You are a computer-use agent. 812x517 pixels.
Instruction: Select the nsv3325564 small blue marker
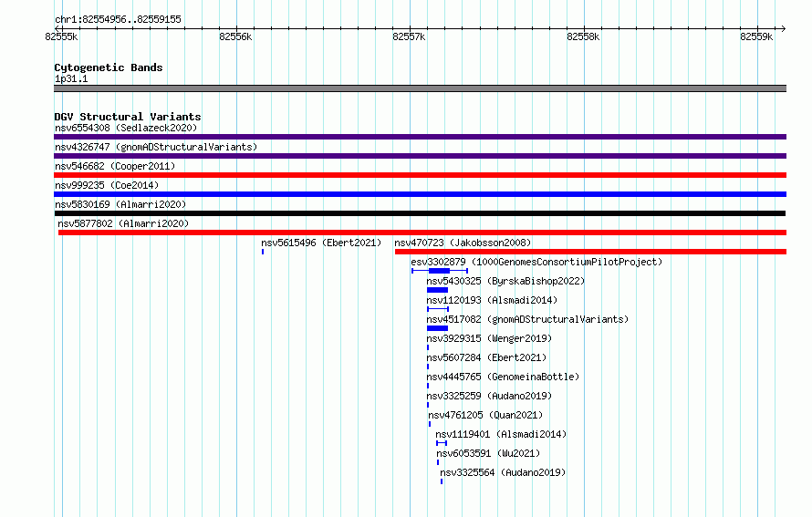tap(442, 481)
